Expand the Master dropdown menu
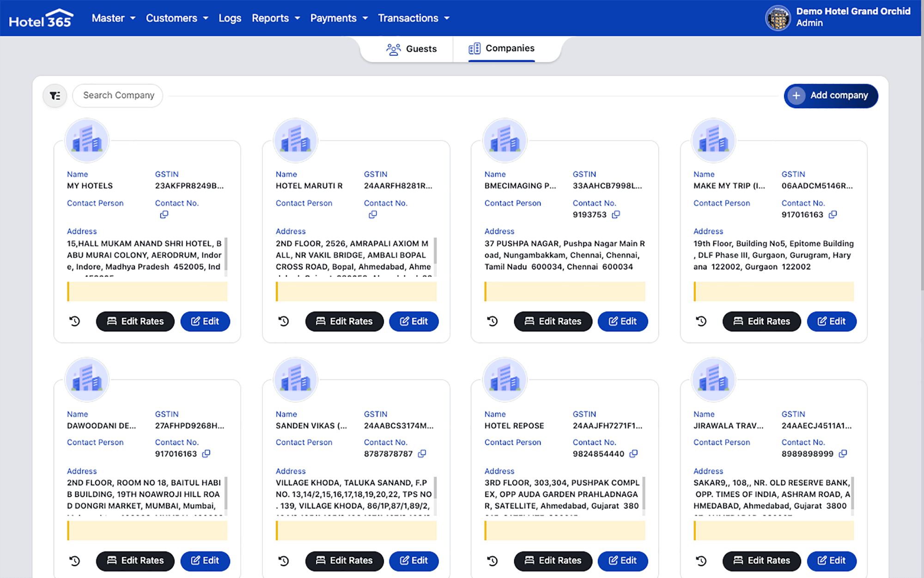924x578 pixels. (113, 18)
